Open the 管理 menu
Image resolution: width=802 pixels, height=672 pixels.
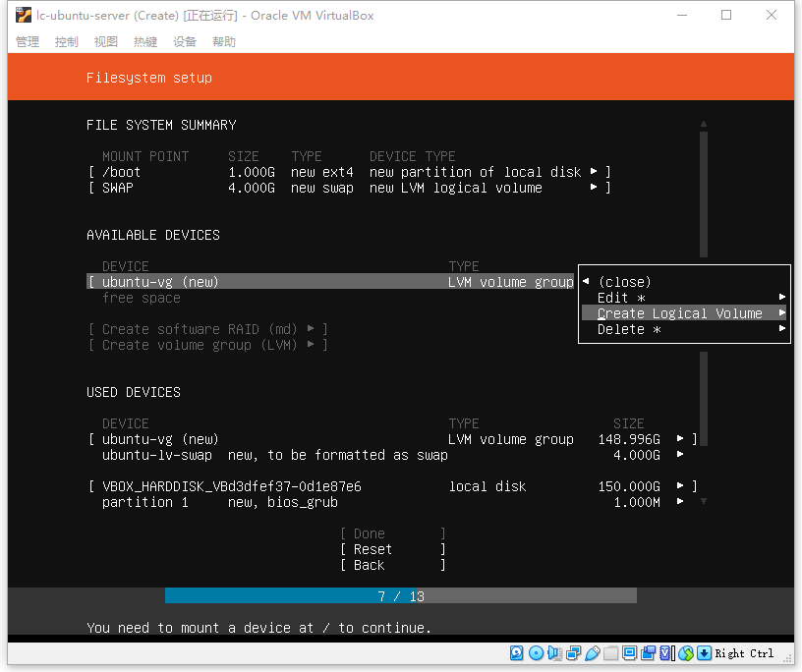click(28, 42)
